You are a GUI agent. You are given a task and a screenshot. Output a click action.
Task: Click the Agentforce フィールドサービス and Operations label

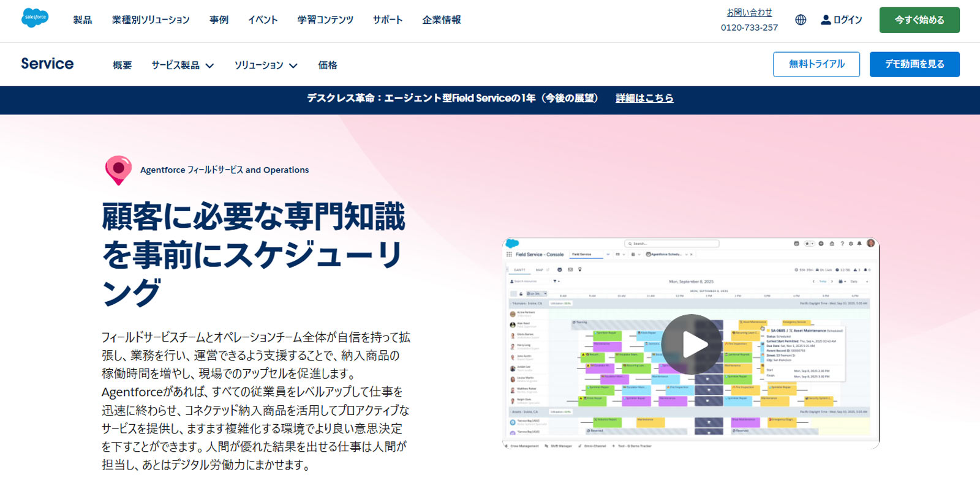click(224, 170)
